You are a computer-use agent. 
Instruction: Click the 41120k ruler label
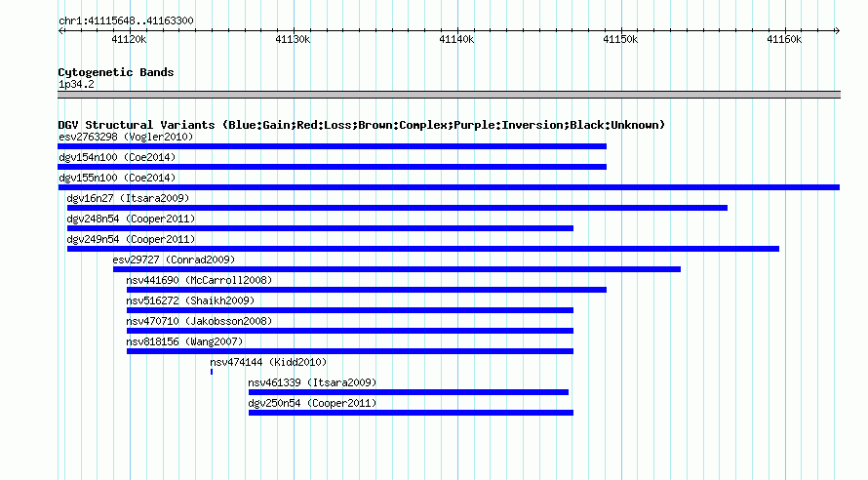[x=129, y=39]
